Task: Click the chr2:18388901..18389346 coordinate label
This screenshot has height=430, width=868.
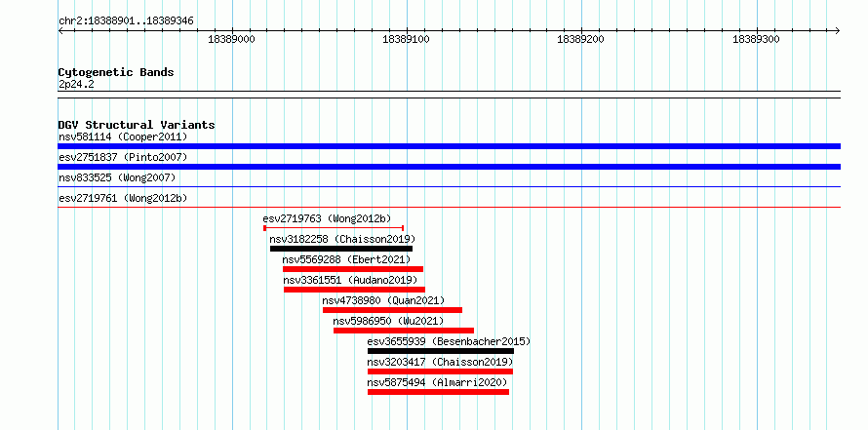Action: 126,20
